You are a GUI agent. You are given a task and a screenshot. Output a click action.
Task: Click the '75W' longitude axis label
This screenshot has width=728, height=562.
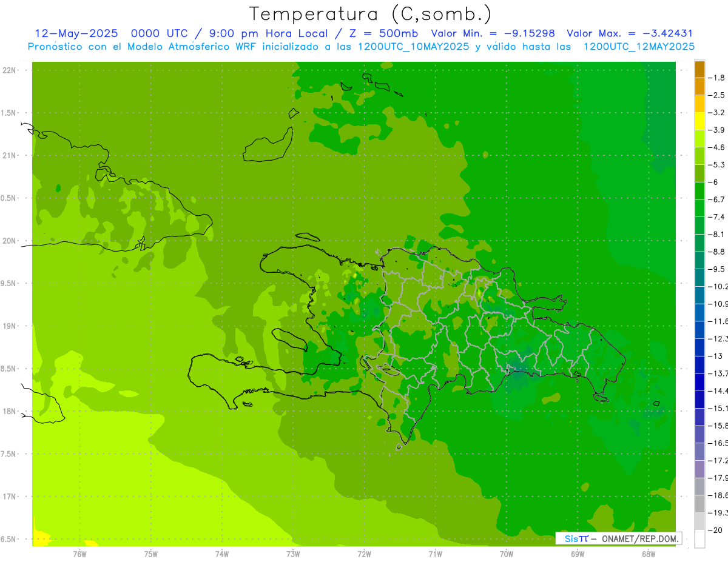tap(150, 554)
